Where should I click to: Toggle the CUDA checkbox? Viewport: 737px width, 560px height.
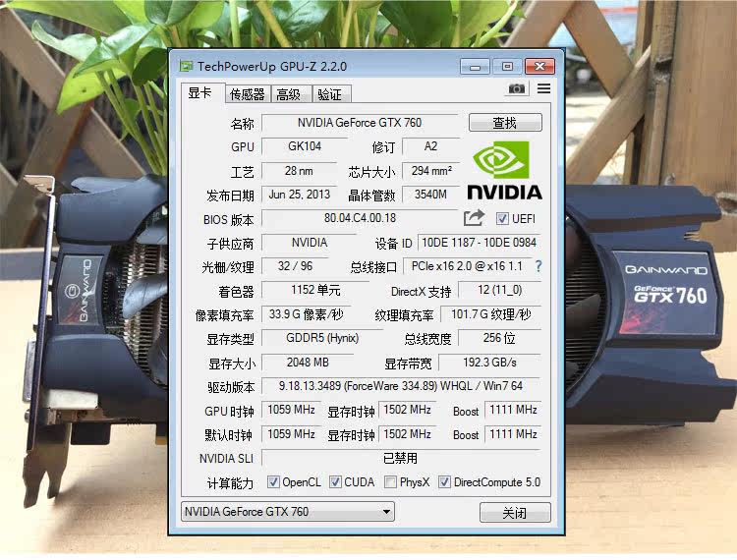(x=335, y=482)
